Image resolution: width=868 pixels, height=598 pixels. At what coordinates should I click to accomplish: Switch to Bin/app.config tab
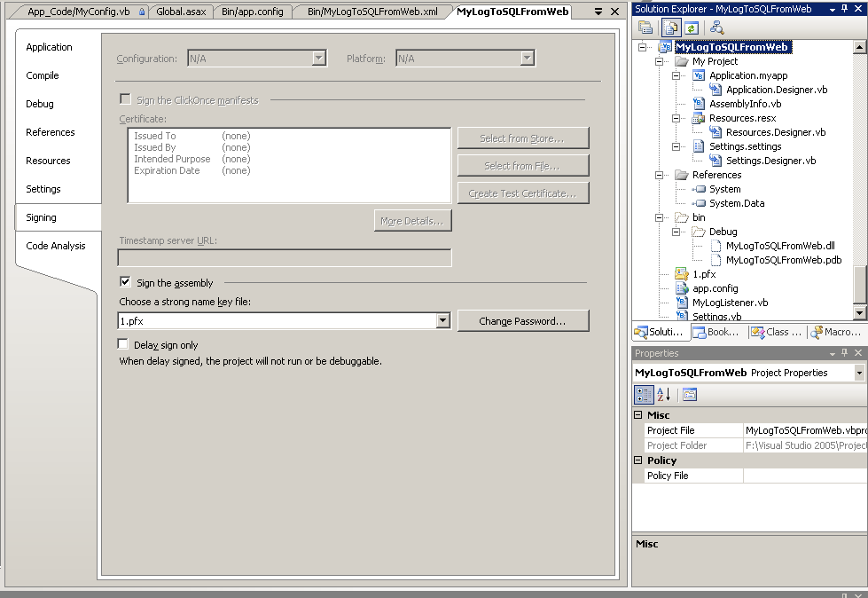(x=253, y=12)
